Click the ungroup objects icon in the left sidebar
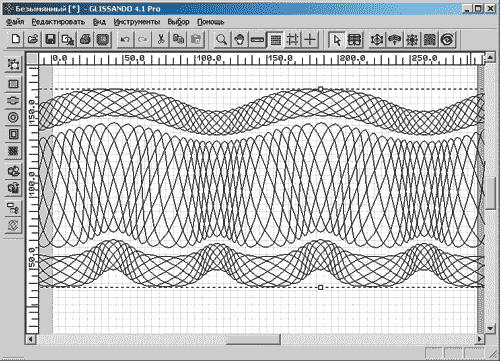The height and width of the screenshot is (361, 500). click(x=13, y=188)
